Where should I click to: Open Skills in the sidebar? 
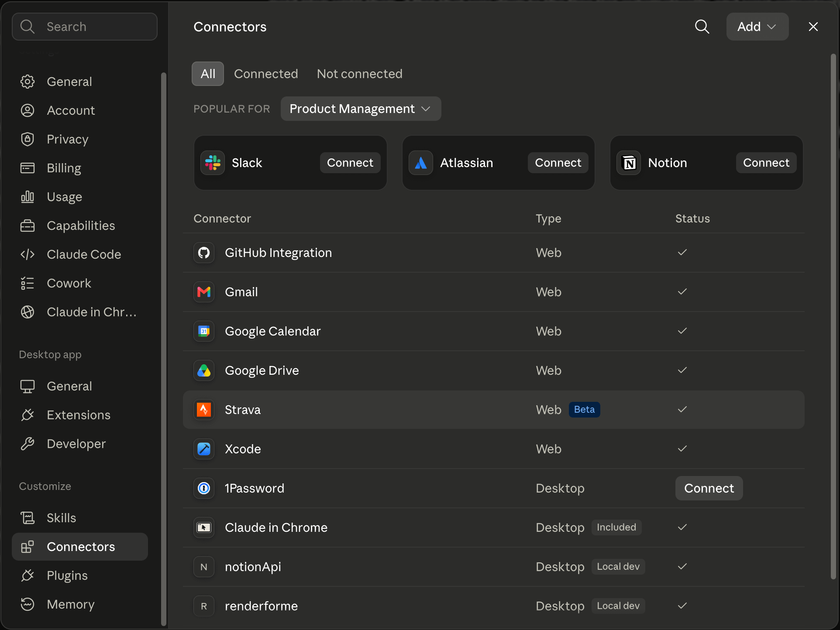point(80,518)
